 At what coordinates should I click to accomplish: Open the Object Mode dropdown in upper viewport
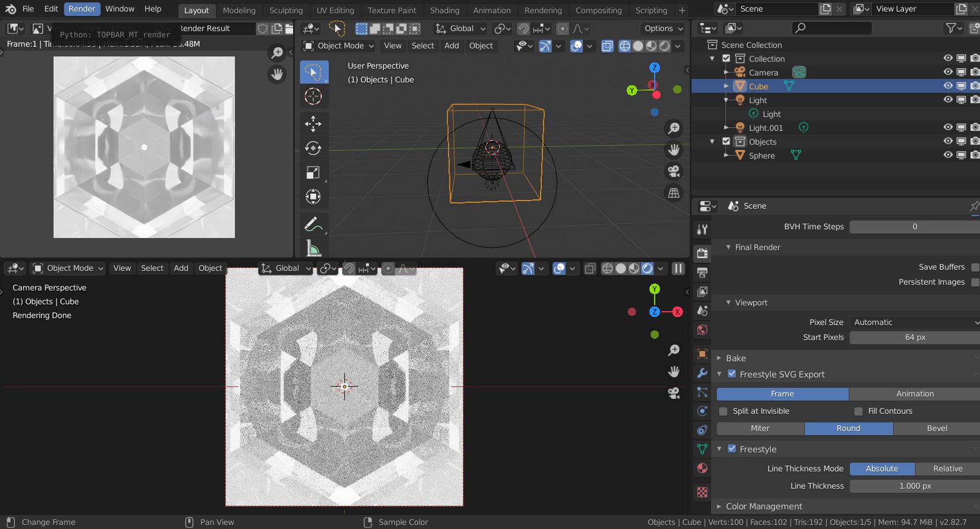(x=339, y=46)
